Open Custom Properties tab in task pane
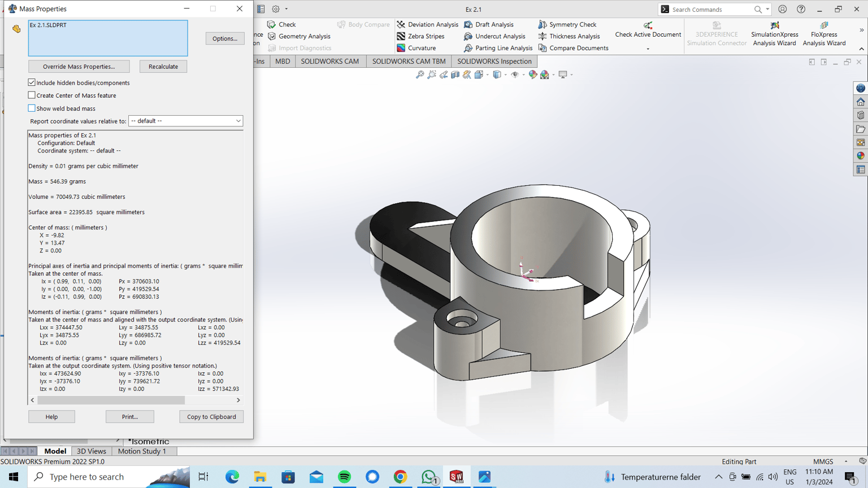Screen dimensions: 868x488 (x=861, y=169)
